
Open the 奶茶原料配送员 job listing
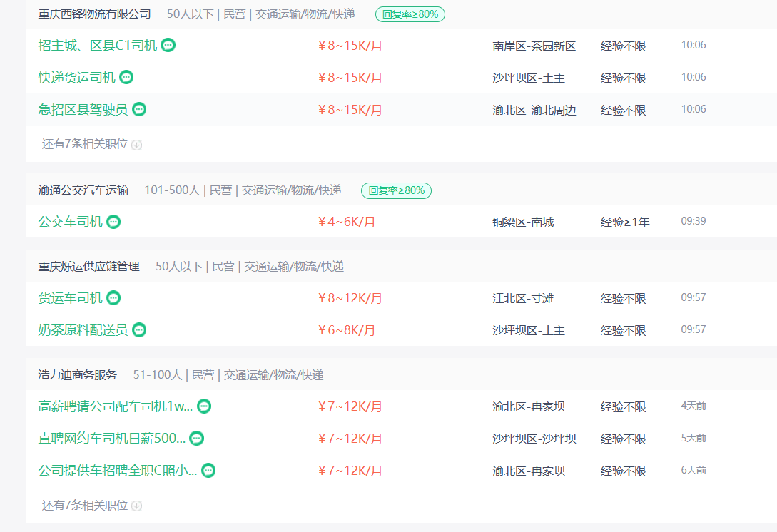pyautogui.click(x=83, y=330)
